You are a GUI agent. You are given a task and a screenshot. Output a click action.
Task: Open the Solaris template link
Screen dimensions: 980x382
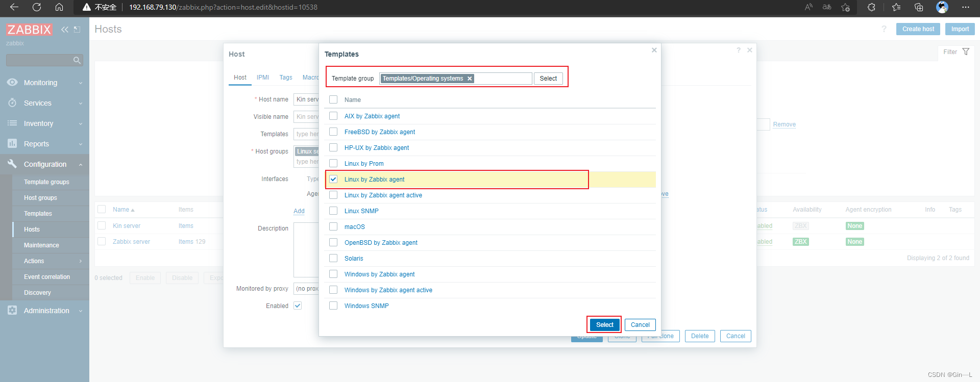(354, 259)
